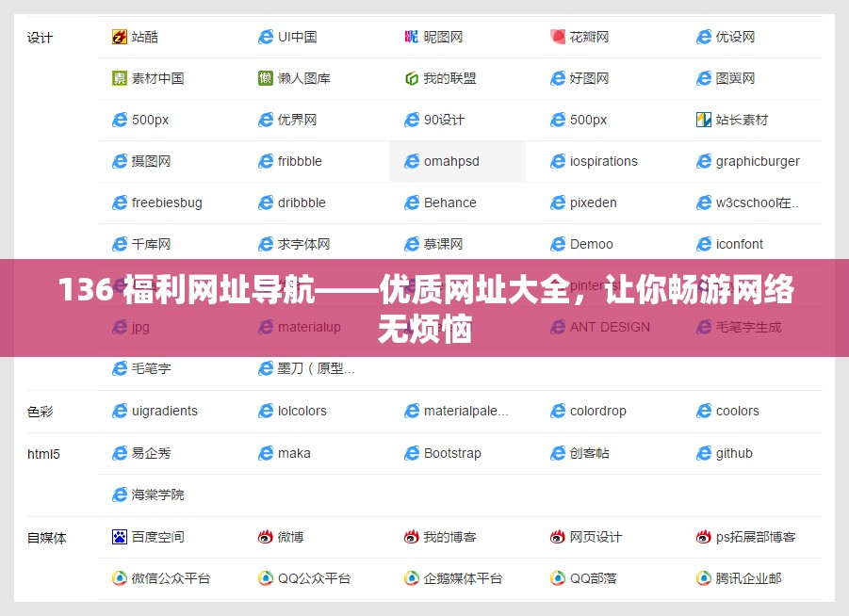Click the IE icon beside coolors
This screenshot has width=849, height=616.
coord(703,411)
